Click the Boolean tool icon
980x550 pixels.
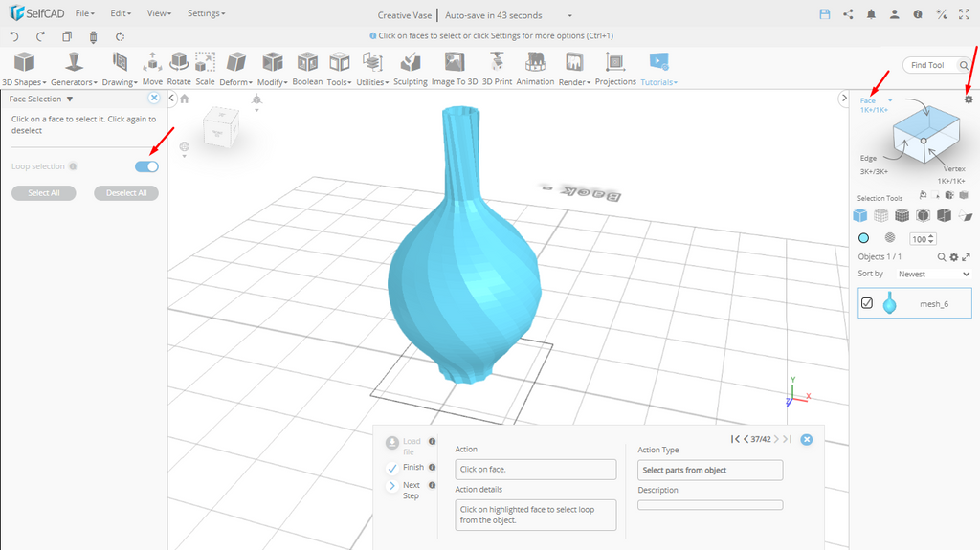coord(307,69)
